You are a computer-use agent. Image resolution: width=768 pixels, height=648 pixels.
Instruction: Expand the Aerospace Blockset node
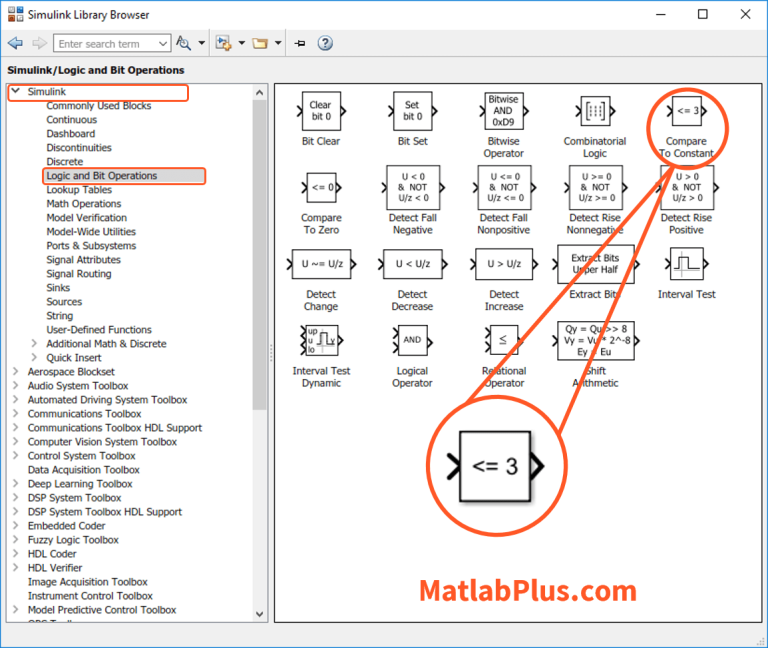point(15,372)
